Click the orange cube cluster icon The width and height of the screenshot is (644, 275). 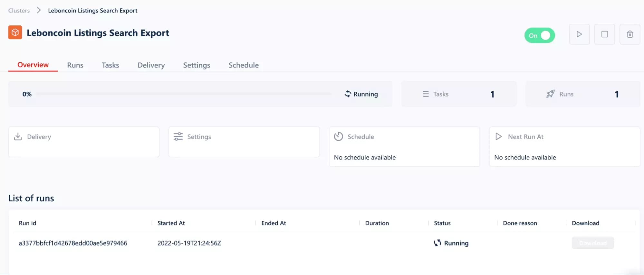pos(15,32)
